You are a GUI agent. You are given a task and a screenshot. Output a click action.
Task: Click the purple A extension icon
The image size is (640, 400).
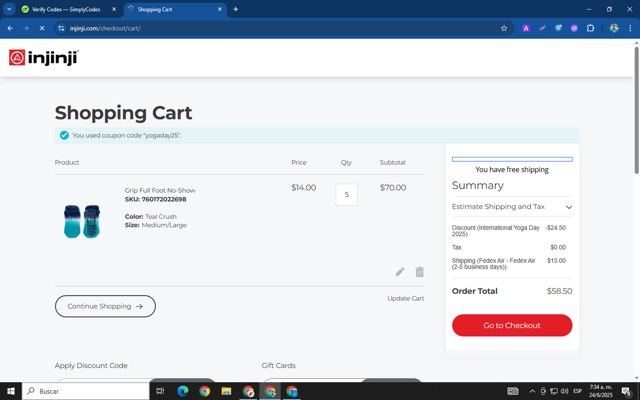(526, 28)
